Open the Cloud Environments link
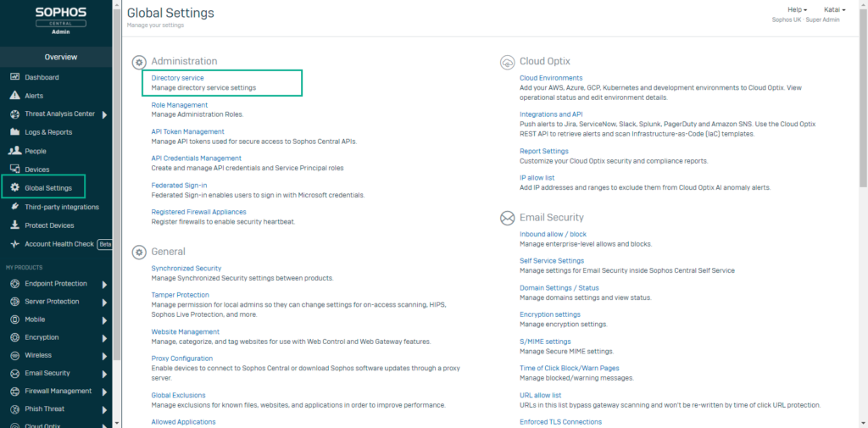Screen dimensions: 868x428 (551, 78)
